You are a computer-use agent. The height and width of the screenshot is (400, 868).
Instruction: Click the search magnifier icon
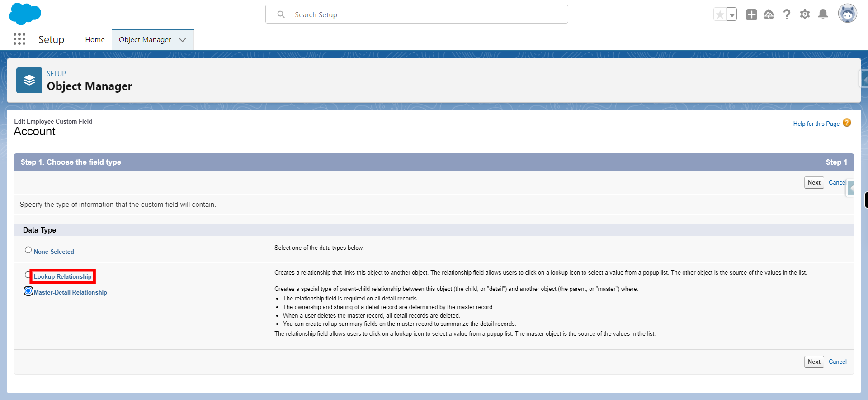pos(281,14)
